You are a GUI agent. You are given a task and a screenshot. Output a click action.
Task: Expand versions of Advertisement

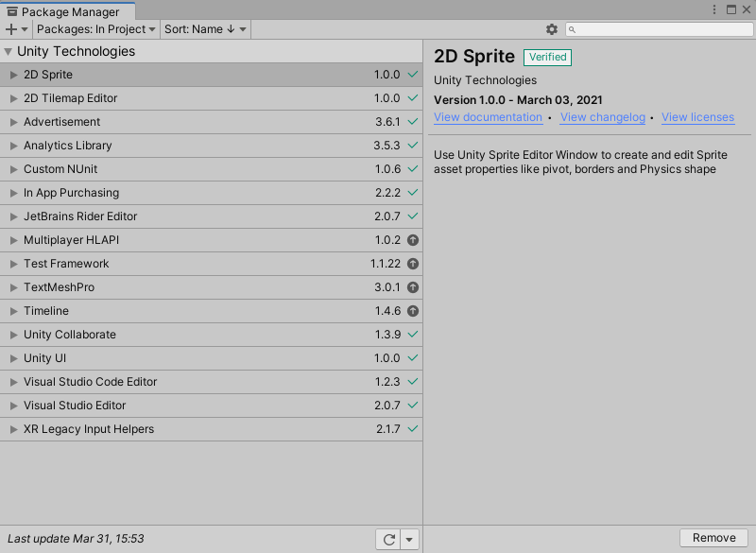(x=14, y=122)
